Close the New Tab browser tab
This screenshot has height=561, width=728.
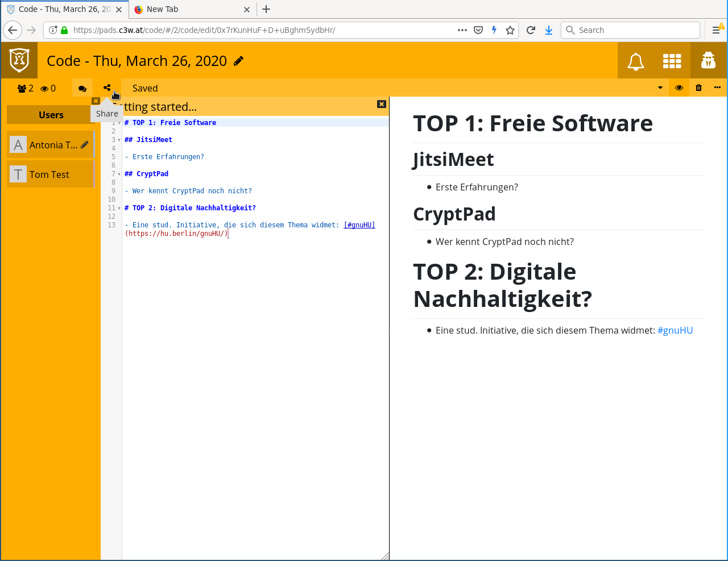tap(247, 9)
